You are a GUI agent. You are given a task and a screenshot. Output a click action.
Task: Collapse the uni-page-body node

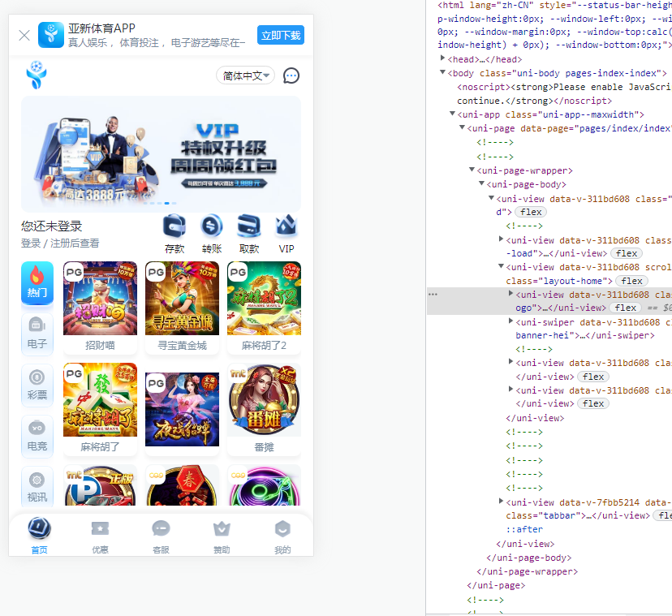[482, 183]
